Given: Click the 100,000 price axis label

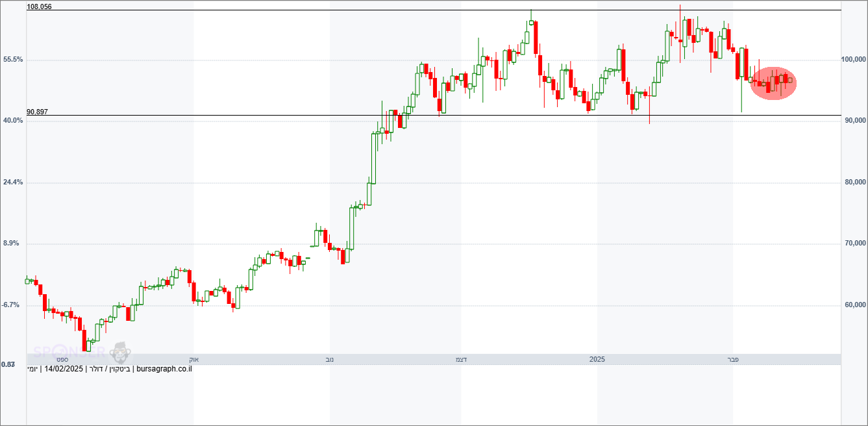Looking at the screenshot, I should click(x=854, y=59).
